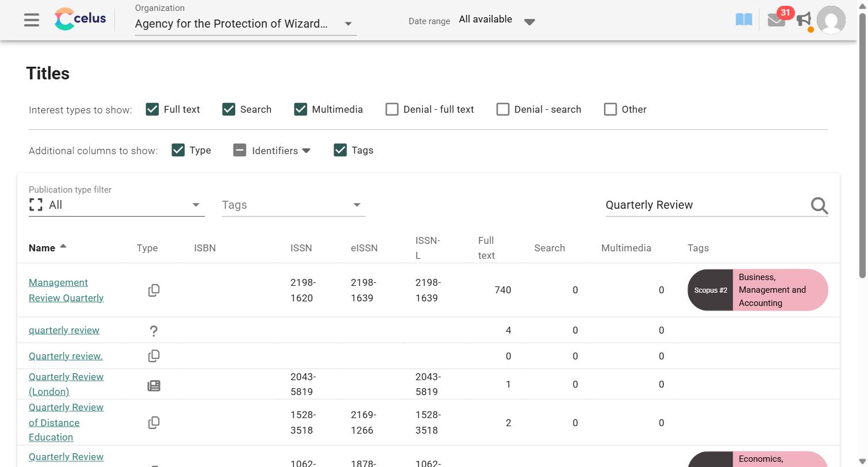Uncheck the Full text interest type
This screenshot has height=467, width=868.
coord(152,109)
